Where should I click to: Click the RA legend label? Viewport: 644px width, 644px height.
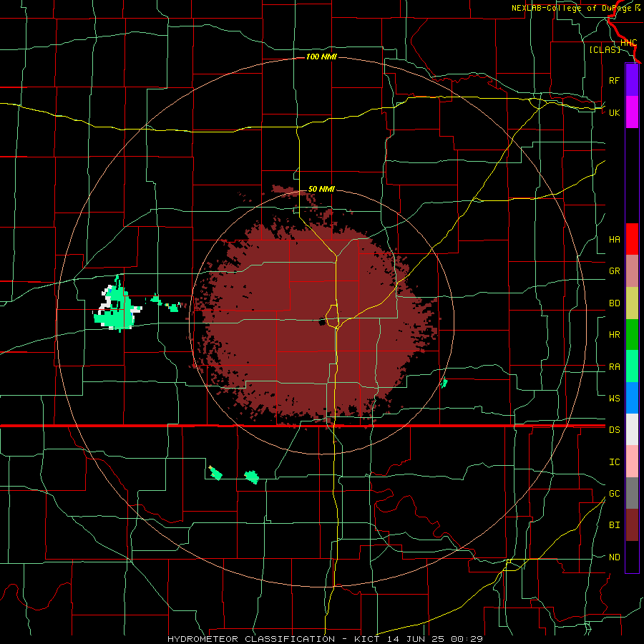pos(614,367)
